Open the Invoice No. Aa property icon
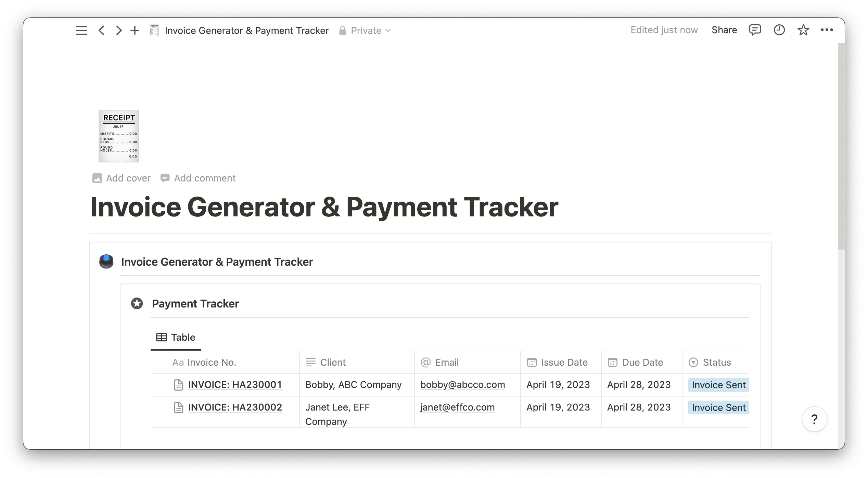This screenshot has height=478, width=868. [x=178, y=362]
